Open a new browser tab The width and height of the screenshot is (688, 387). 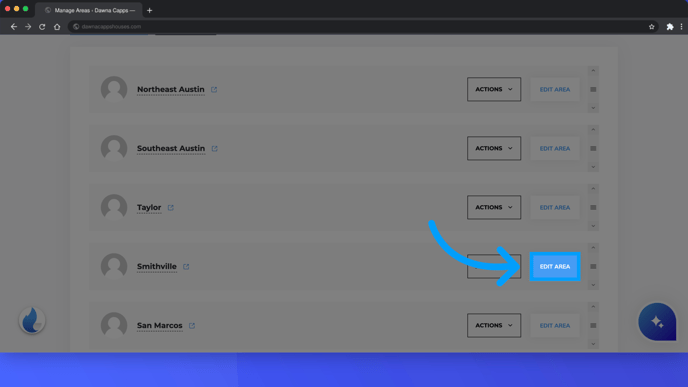(x=150, y=10)
